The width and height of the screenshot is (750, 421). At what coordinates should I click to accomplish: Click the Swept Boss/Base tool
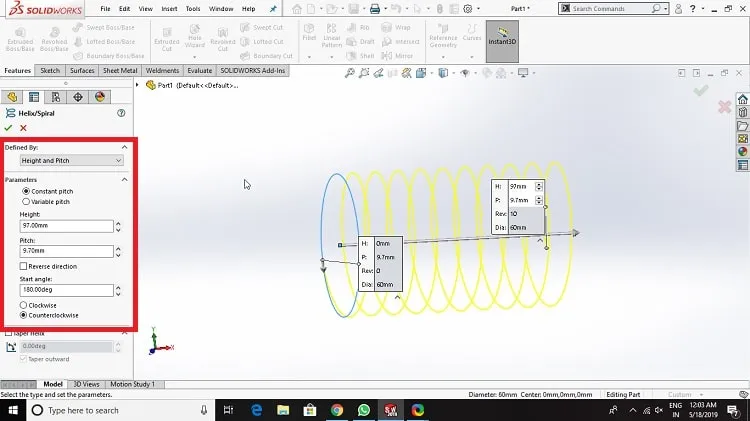104,28
